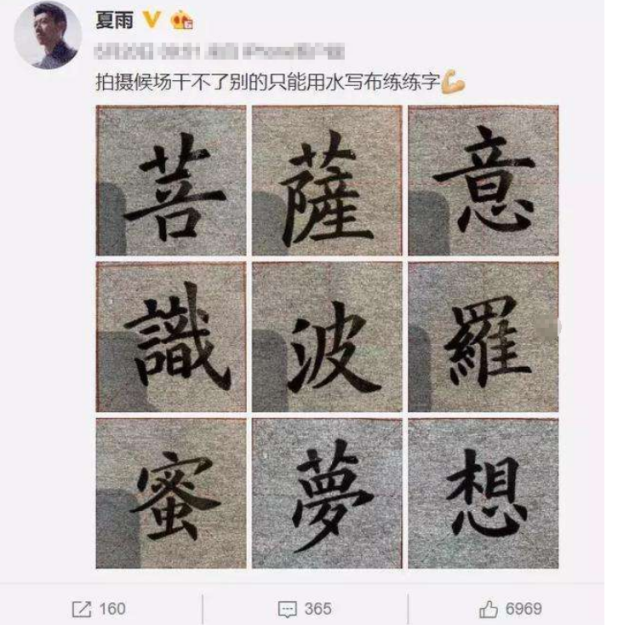Click the flexed arm emoji in post

click(x=453, y=82)
